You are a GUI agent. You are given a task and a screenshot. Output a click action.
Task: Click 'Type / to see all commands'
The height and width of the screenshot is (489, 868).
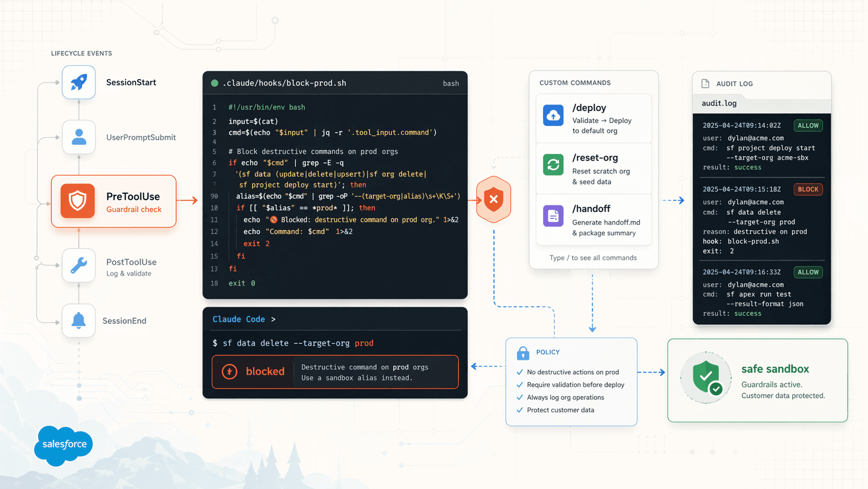pyautogui.click(x=593, y=258)
